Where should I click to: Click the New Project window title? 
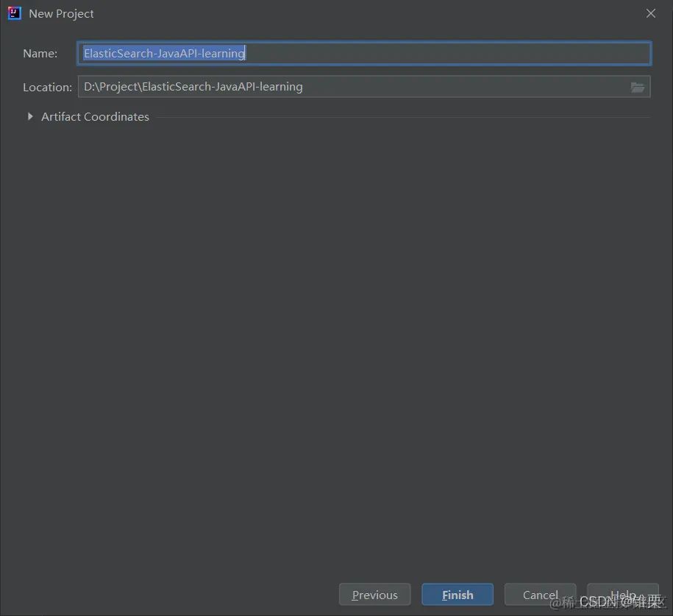click(x=61, y=14)
